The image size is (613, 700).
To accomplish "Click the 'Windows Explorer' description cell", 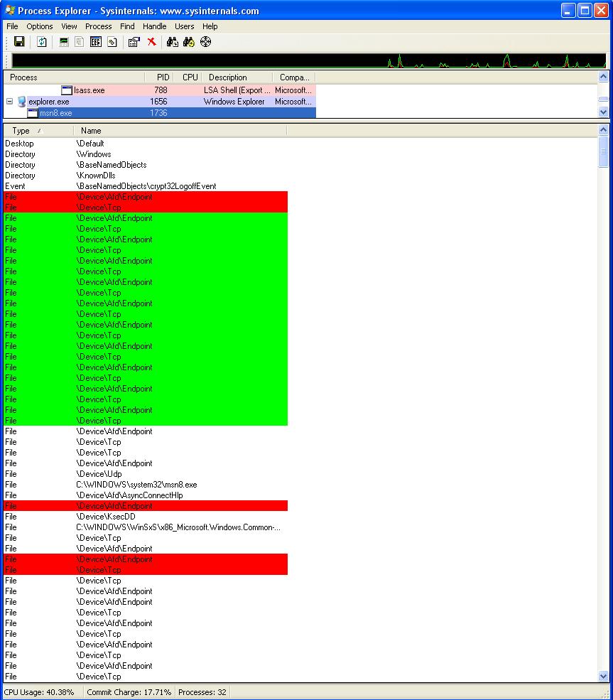I will 234,102.
